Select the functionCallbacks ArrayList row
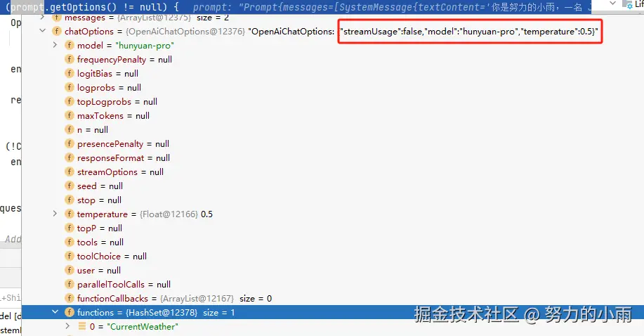Screen dimensions: 644x336 point(333,298)
